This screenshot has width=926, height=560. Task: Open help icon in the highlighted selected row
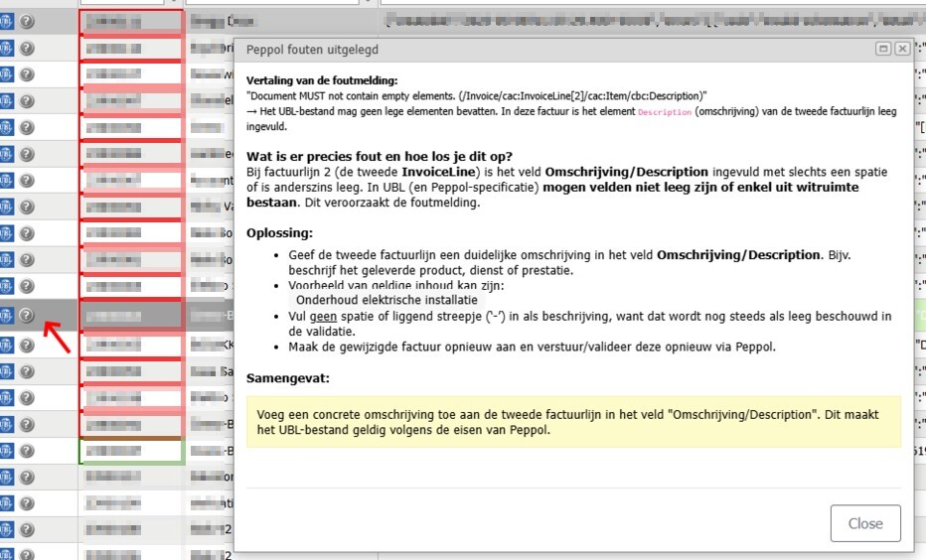coord(27,315)
